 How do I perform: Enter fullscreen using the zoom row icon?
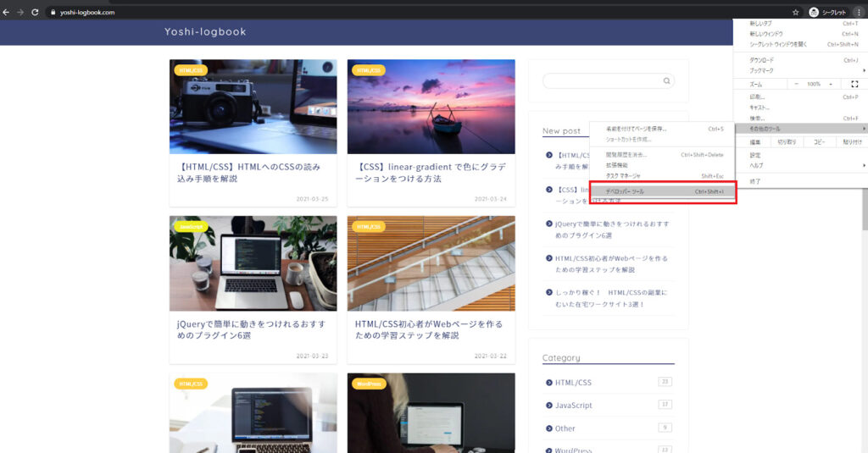(854, 85)
